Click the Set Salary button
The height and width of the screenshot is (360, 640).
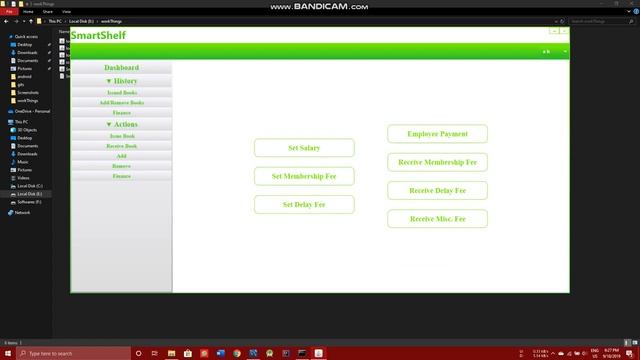(304, 148)
